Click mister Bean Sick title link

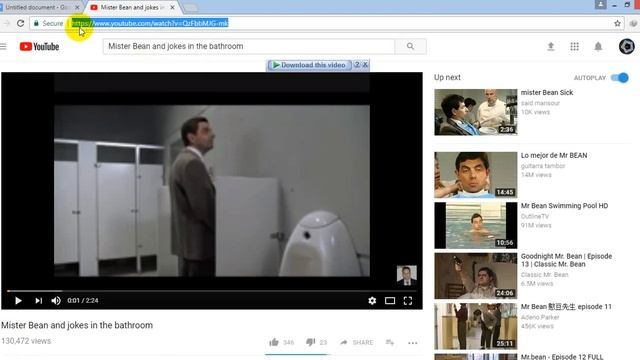[x=547, y=93]
